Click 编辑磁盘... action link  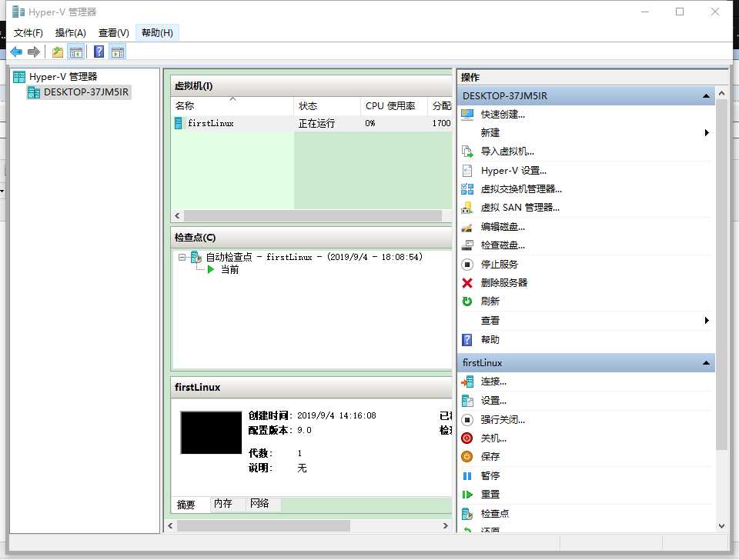click(x=503, y=227)
